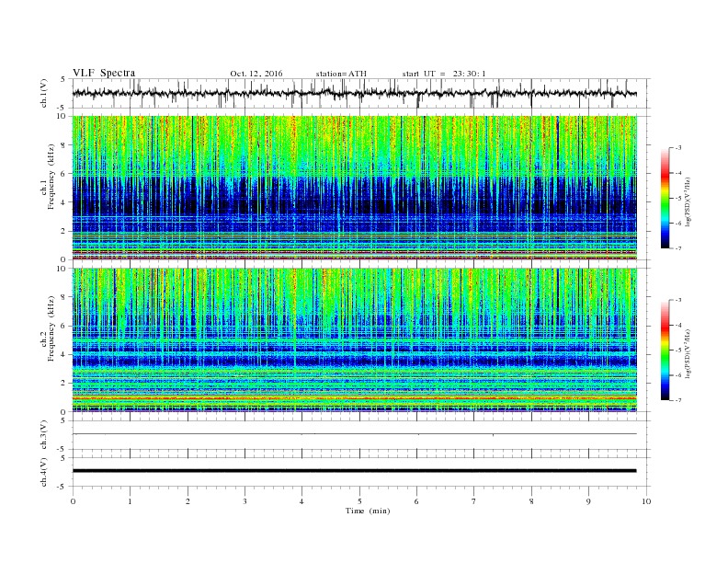
Task: Click time axis tick label "8"
Action: [531, 501]
